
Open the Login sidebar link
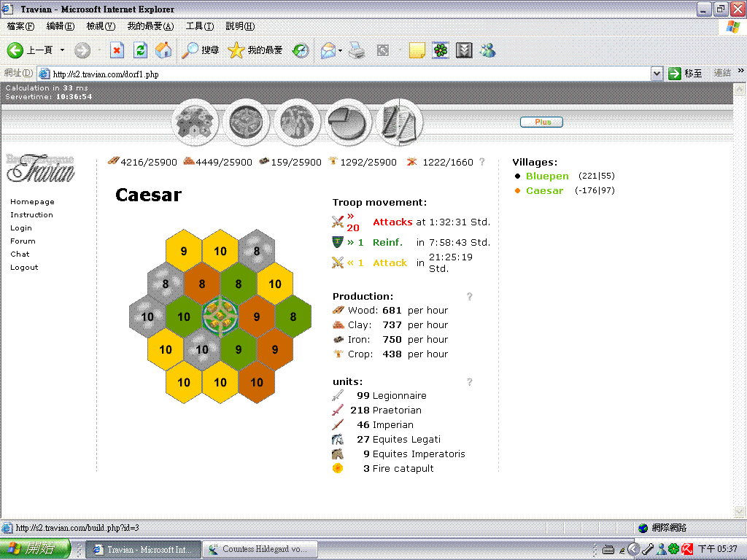pyautogui.click(x=21, y=228)
